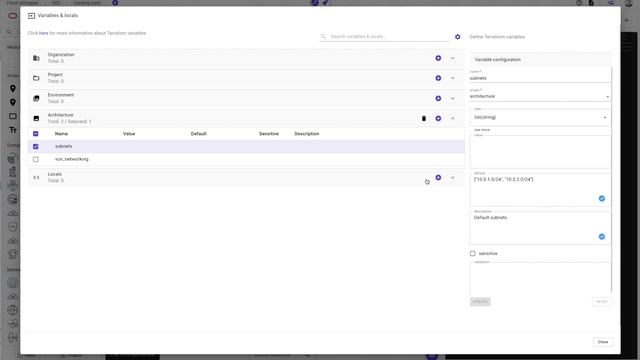Click the first pin icon in background sidebar
The height and width of the screenshot is (360, 640).
13,88
